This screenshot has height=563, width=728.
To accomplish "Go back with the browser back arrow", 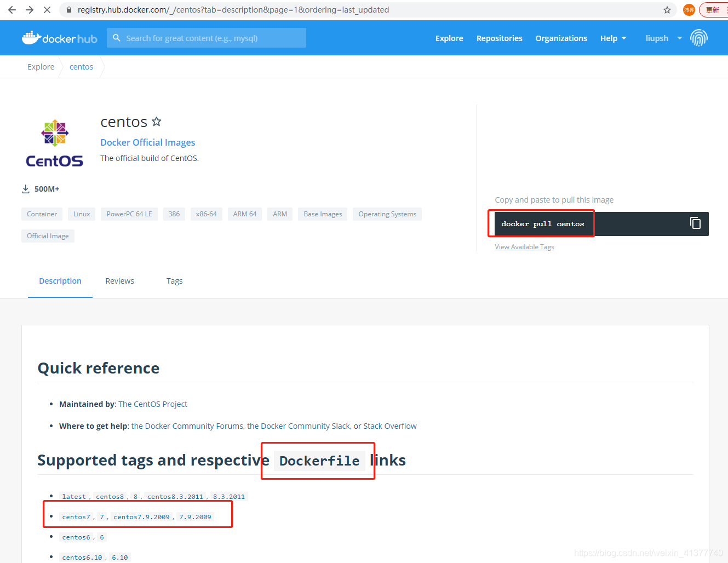I will click(12, 10).
